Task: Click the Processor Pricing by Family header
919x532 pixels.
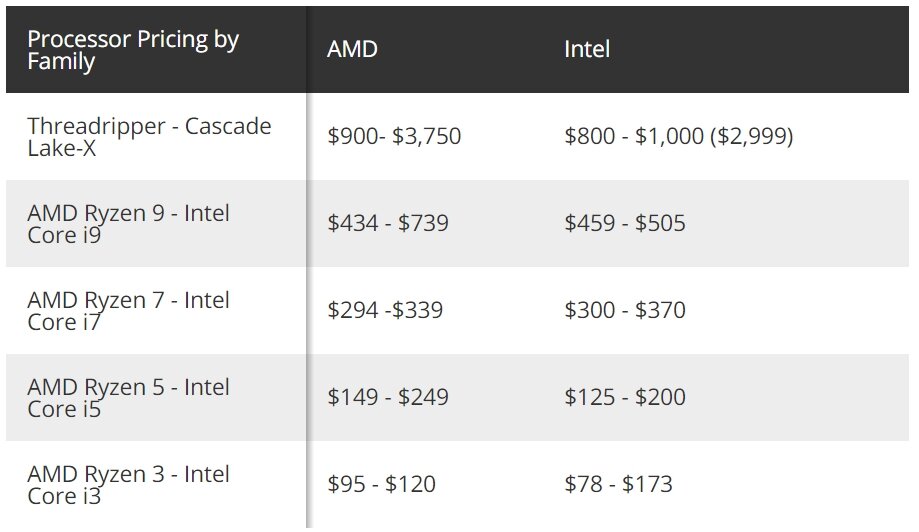Action: click(134, 50)
